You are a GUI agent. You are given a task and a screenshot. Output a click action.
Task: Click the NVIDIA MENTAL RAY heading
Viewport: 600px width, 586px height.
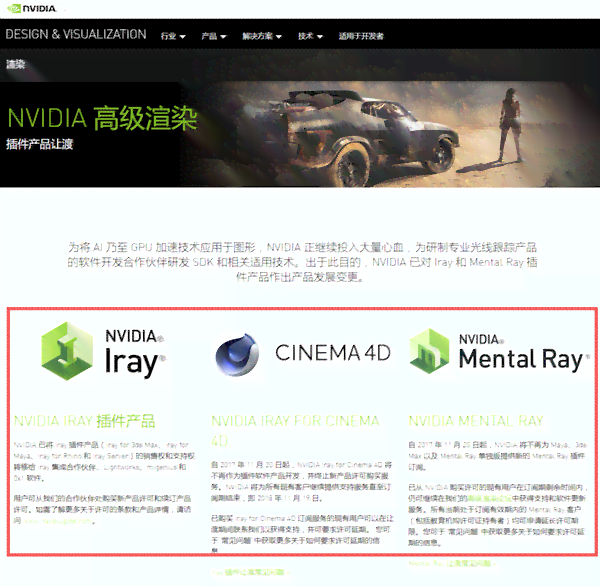coord(476,421)
